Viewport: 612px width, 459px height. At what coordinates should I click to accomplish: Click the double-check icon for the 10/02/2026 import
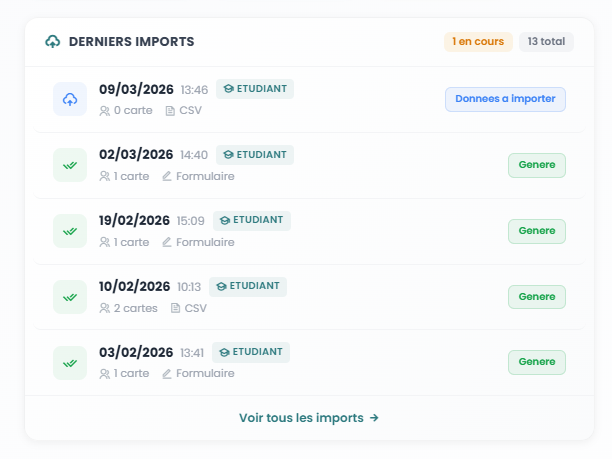point(70,297)
